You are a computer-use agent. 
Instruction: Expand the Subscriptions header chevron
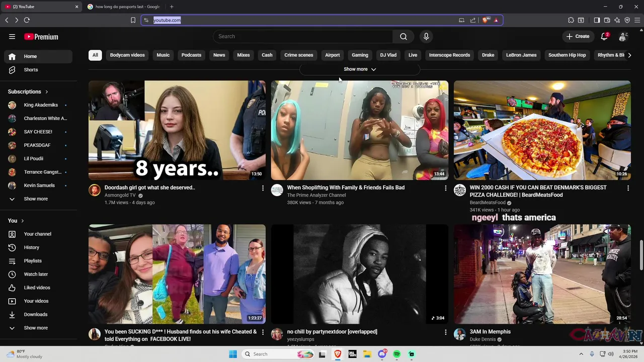coord(46,92)
